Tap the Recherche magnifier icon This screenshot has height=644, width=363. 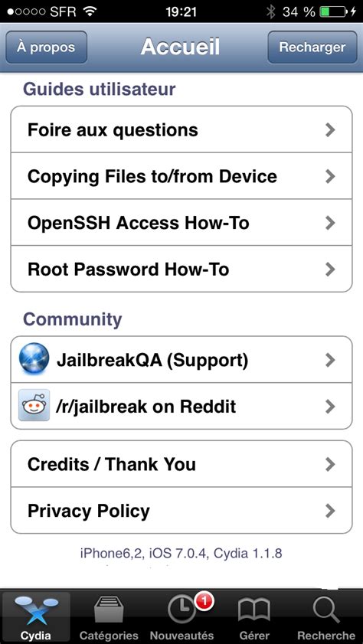[x=326, y=610]
